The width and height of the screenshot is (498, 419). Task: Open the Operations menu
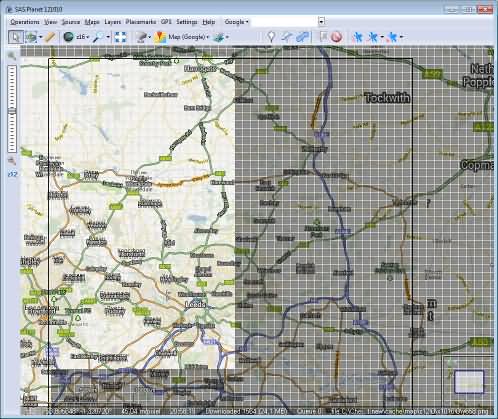click(25, 22)
